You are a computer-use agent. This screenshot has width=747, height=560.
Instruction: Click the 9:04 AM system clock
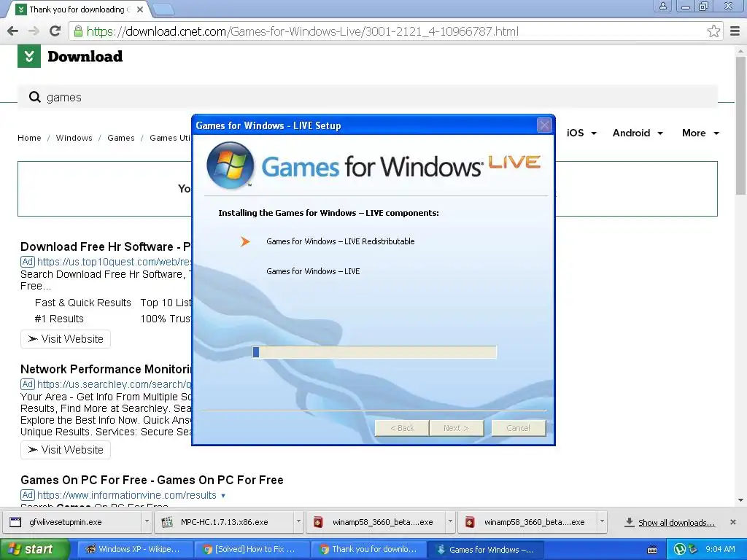(x=720, y=549)
